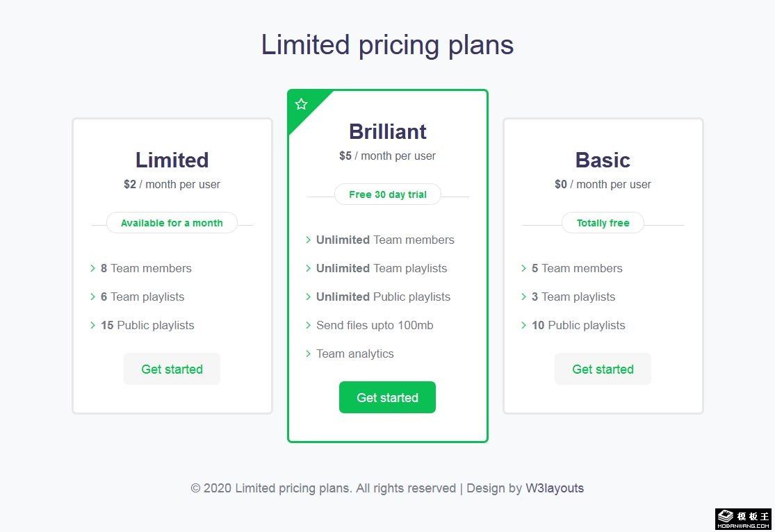Click chevron beside 8 Team members
Viewport: 775px width, 532px height.
pyautogui.click(x=92, y=268)
